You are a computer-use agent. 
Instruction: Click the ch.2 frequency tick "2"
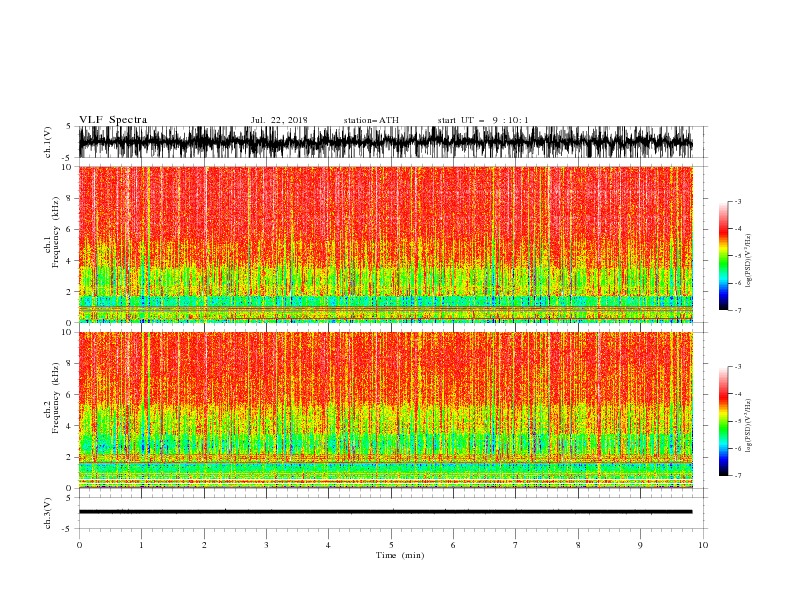[x=69, y=457]
